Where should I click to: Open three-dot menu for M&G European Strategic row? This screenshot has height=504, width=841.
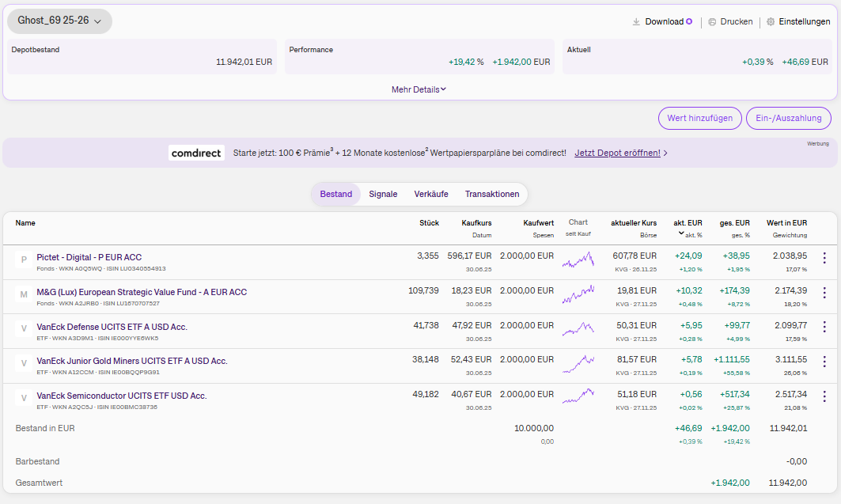coord(824,293)
